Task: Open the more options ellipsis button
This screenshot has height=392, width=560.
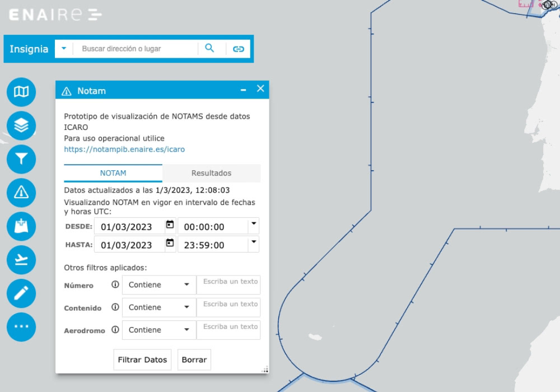Action: click(x=21, y=327)
